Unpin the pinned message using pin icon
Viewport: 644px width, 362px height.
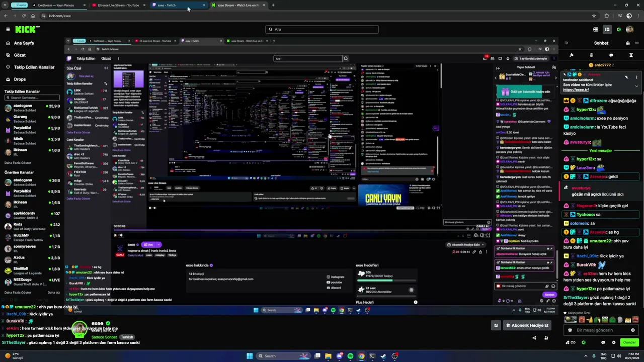[x=626, y=77]
